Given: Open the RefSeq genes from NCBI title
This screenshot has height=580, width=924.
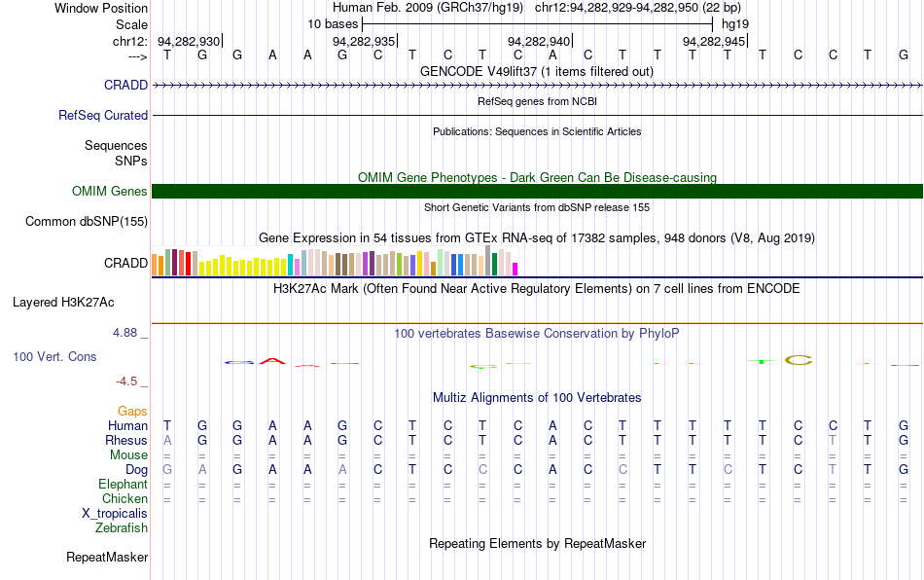Looking at the screenshot, I should click(x=537, y=101).
